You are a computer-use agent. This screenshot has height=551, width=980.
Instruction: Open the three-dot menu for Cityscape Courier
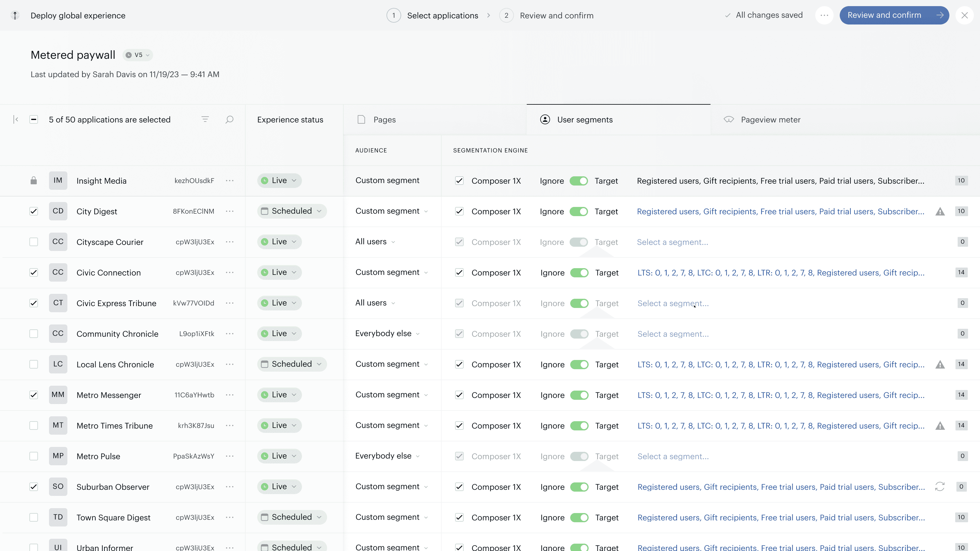[230, 242]
